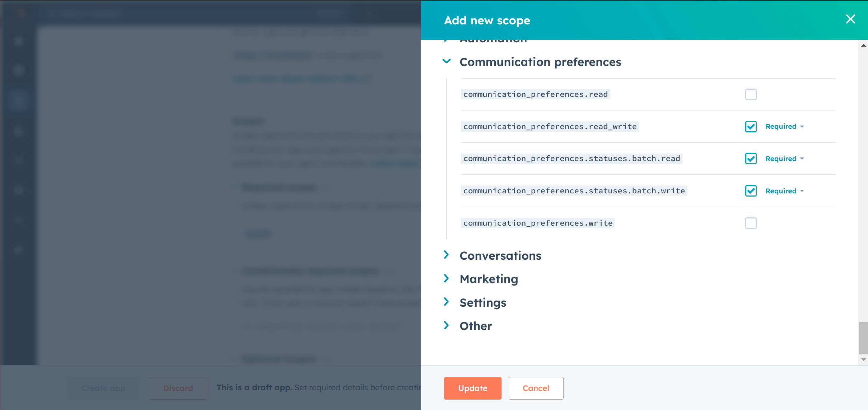Expand the Settings scope category
868x410 pixels.
click(x=447, y=302)
